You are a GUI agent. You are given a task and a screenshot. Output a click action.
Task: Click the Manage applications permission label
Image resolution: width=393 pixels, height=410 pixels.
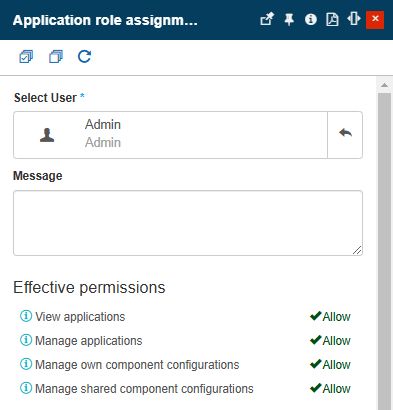89,341
